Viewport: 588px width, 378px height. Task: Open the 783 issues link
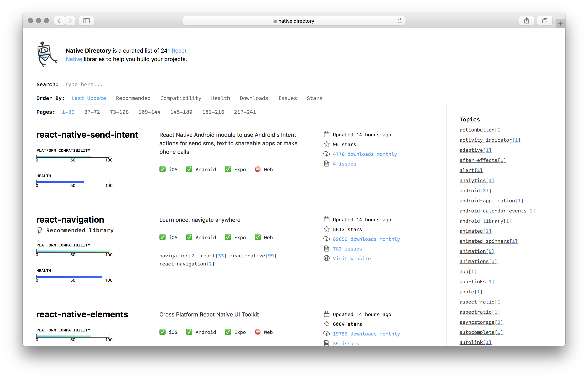coord(347,249)
